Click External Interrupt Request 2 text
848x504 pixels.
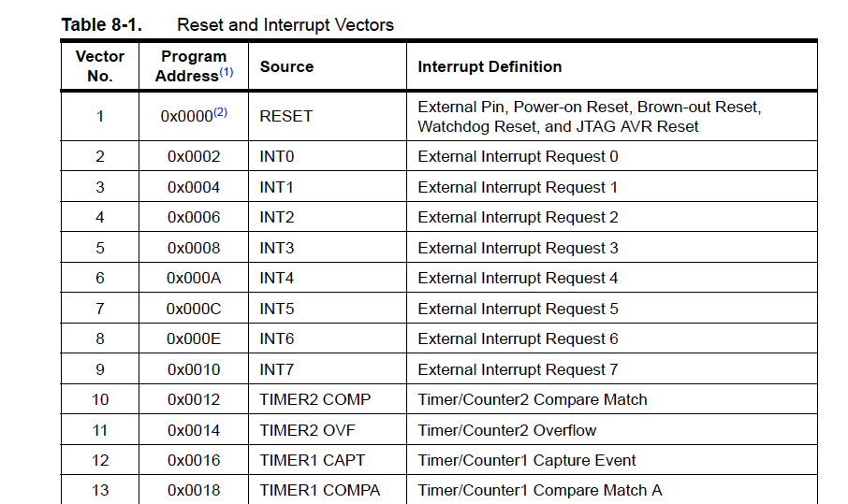(518, 218)
